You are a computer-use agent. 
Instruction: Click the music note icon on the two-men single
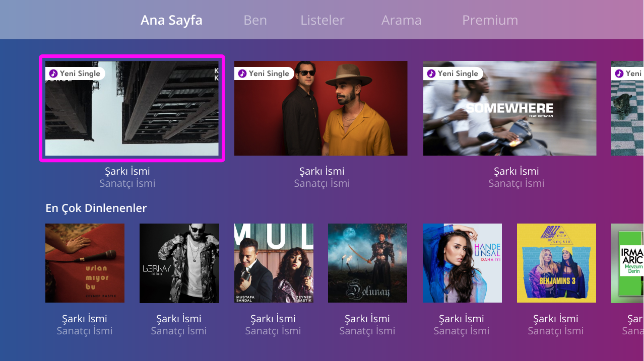pyautogui.click(x=242, y=74)
